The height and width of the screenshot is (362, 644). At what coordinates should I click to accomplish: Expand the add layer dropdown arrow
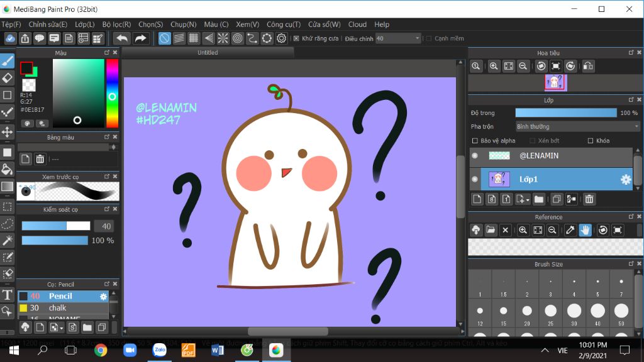click(x=527, y=200)
